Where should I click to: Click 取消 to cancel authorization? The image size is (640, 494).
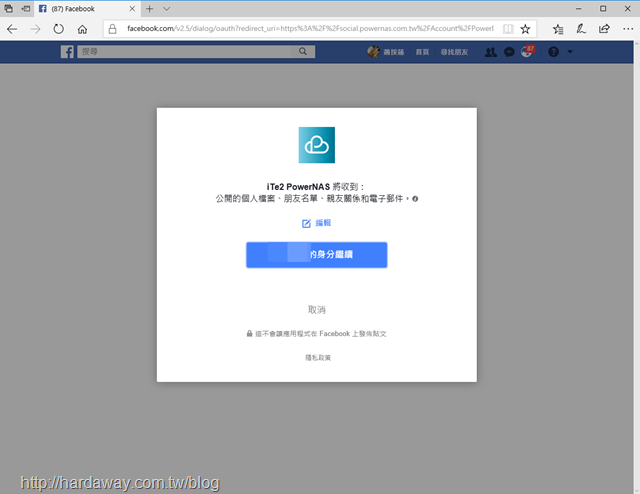[x=317, y=310]
